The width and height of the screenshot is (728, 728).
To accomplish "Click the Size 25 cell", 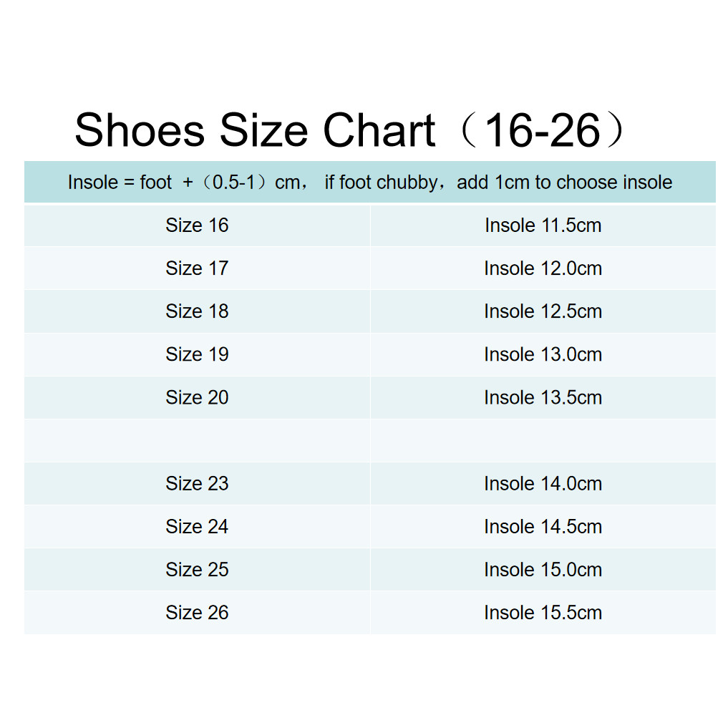I will pyautogui.click(x=197, y=569).
